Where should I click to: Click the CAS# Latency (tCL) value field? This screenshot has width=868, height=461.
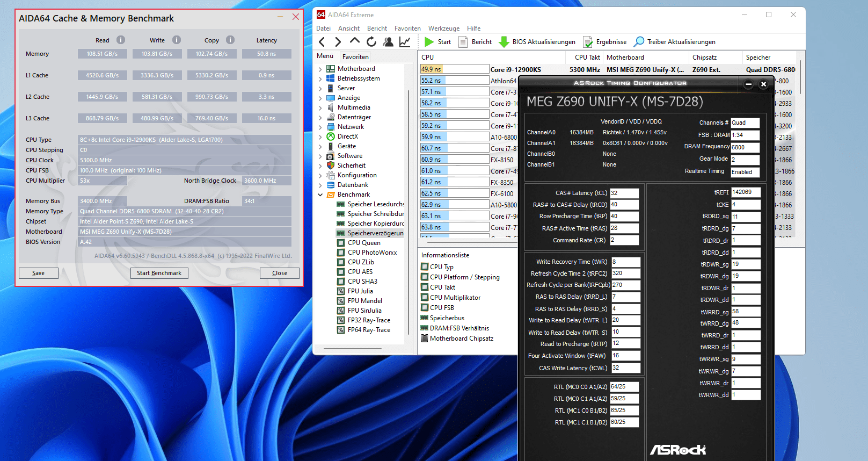click(624, 193)
